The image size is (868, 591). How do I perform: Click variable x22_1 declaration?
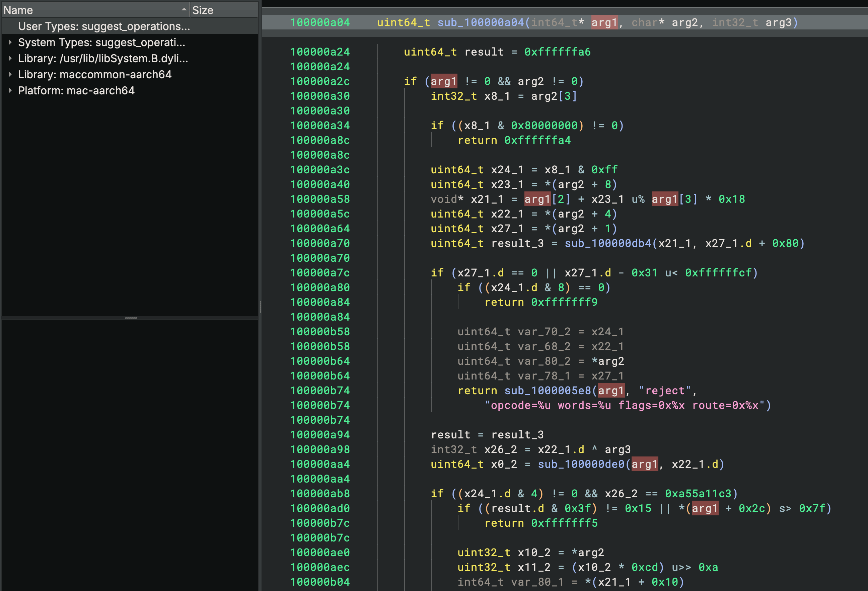[508, 214]
